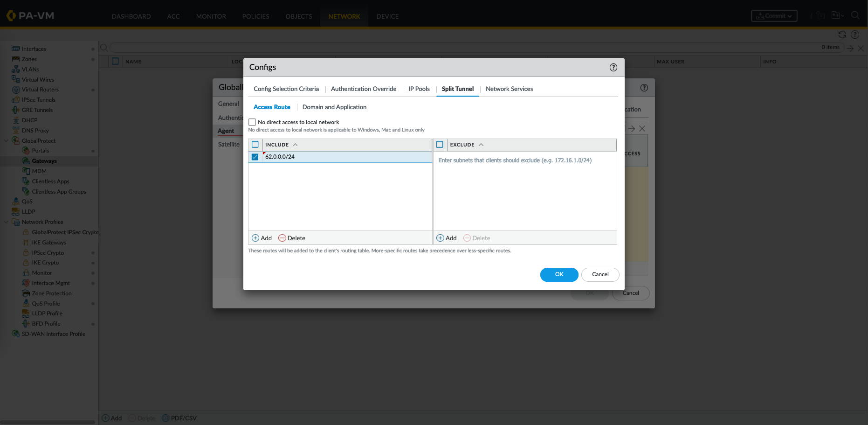Click OK to confirm Configs
Viewport: 868px width, 425px height.
[559, 274]
